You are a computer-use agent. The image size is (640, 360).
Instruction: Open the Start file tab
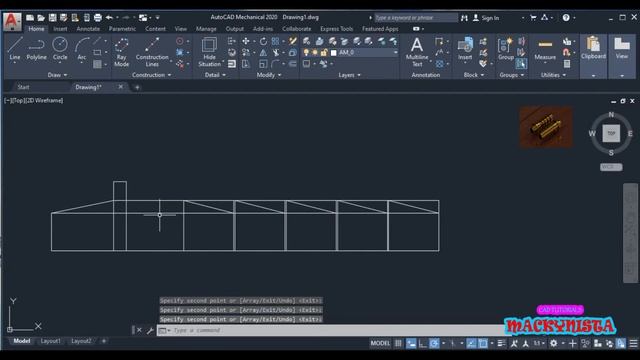[x=23, y=87]
